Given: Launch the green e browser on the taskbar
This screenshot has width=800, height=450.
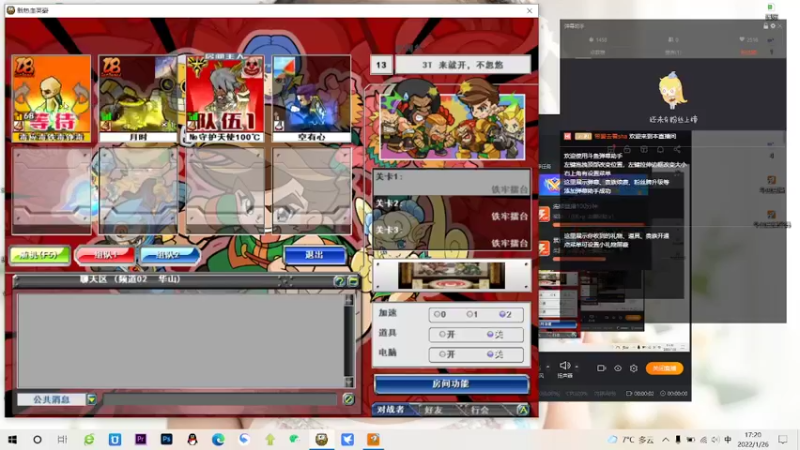Looking at the screenshot, I should point(89,439).
